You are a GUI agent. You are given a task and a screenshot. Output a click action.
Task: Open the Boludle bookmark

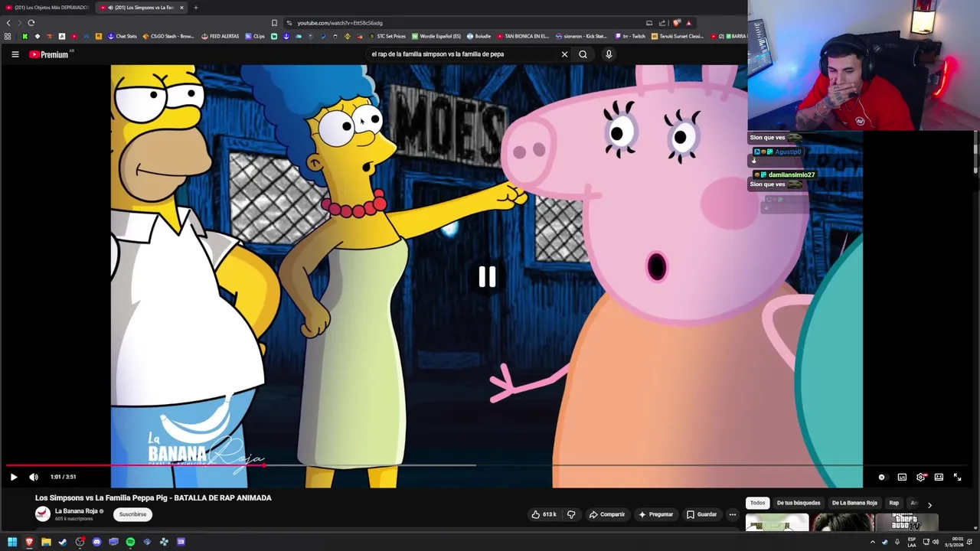(479, 36)
